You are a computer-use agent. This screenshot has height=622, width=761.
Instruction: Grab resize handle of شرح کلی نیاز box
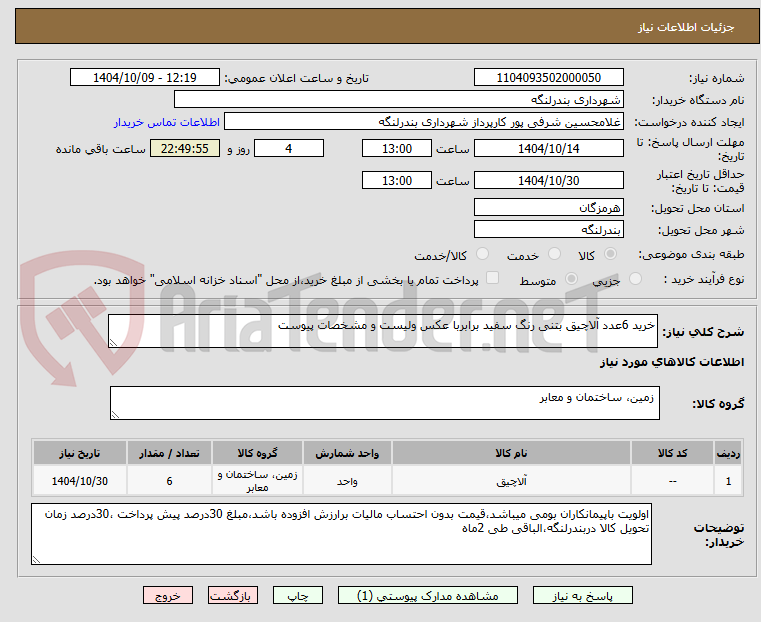point(113,343)
